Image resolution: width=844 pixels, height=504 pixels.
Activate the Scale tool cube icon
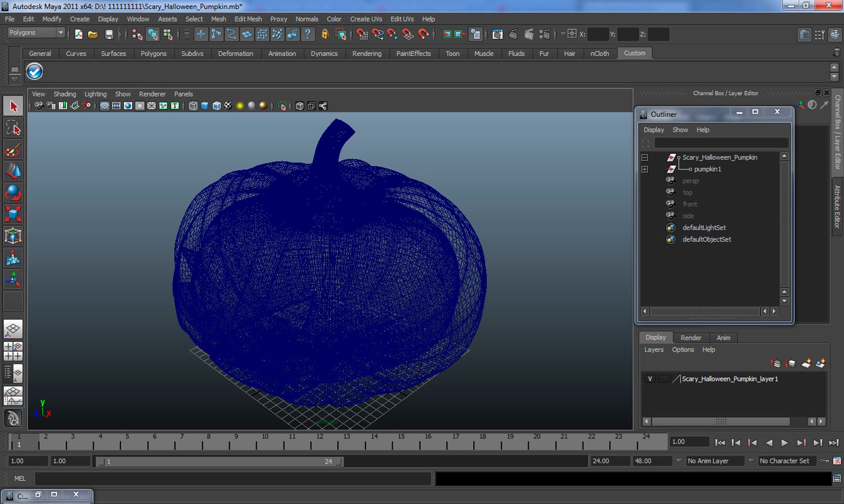coord(13,214)
